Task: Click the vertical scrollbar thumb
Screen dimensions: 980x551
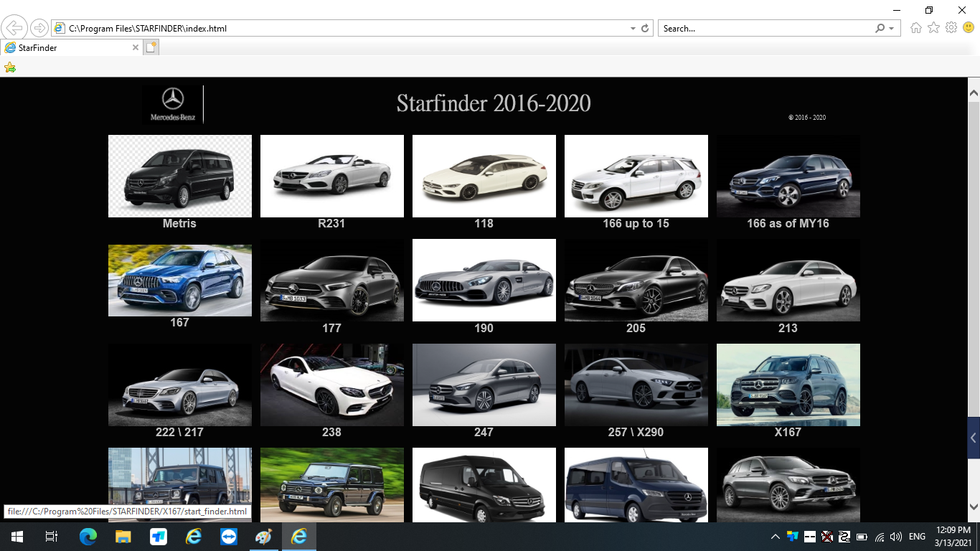Action: (974, 258)
